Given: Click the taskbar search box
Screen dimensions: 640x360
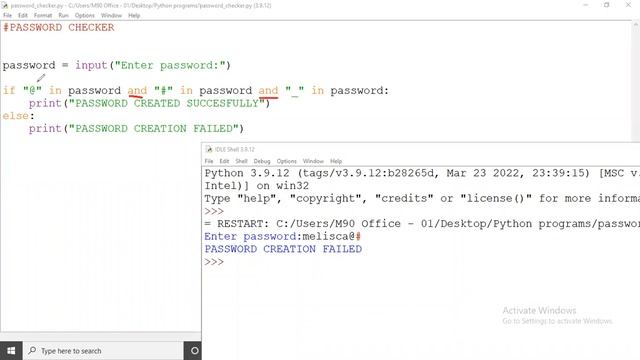Looking at the screenshot, I should 103,351.
